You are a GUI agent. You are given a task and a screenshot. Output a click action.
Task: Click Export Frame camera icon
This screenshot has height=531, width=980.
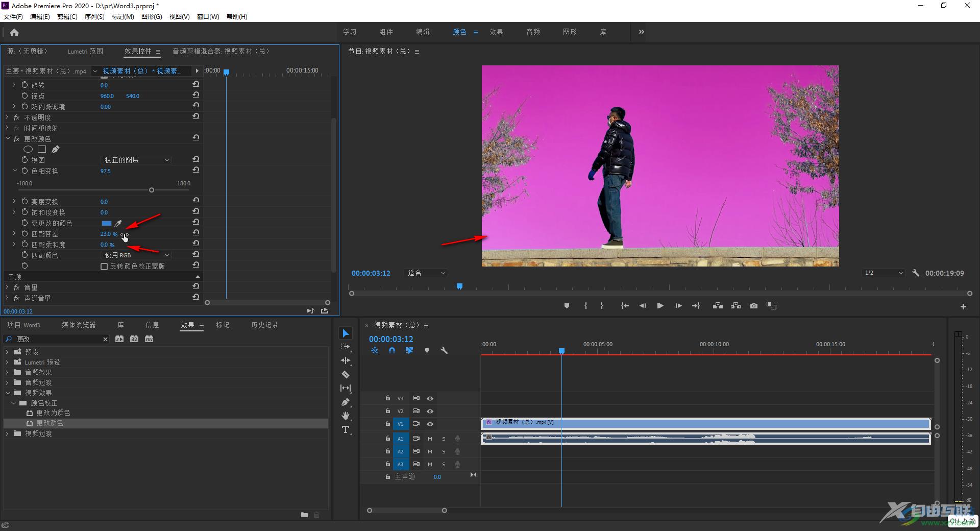(x=754, y=306)
